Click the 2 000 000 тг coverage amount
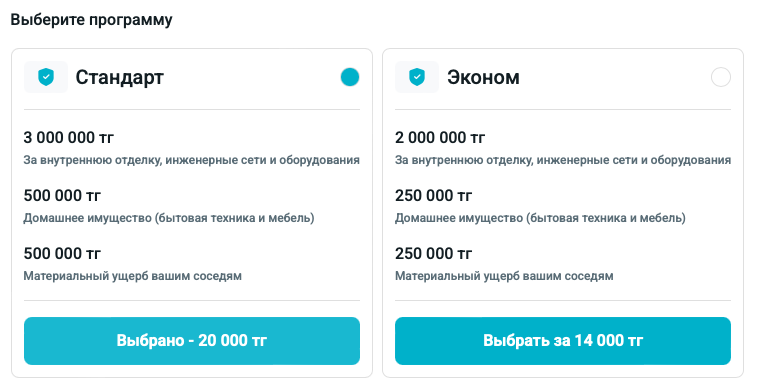Image resolution: width=757 pixels, height=388 pixels. [x=440, y=138]
